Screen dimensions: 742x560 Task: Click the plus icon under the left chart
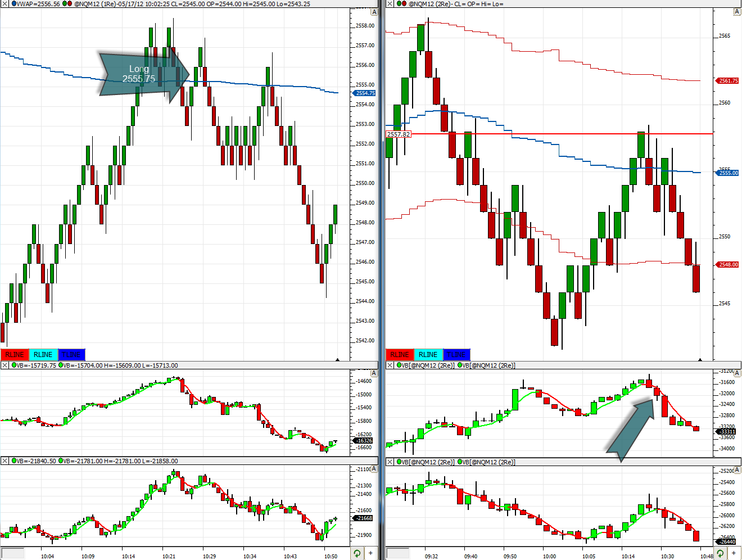coord(370,554)
